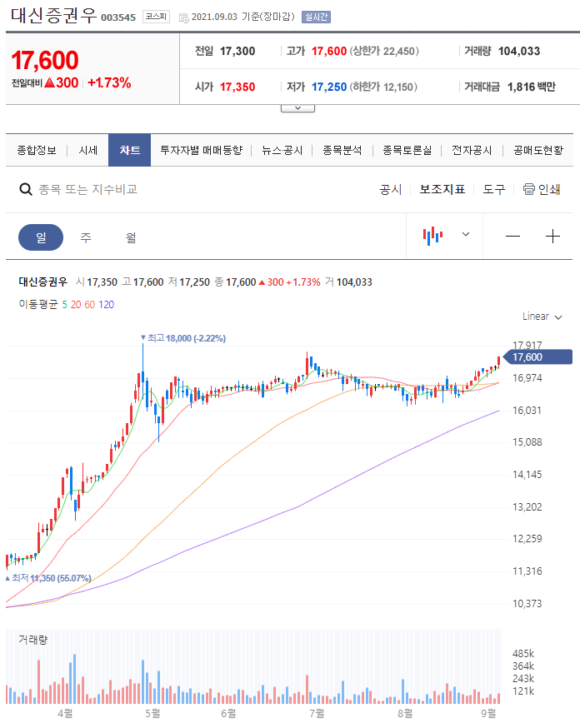Open 보조지표 indicators menu
Image resolution: width=580 pixels, height=728 pixels.
442,189
